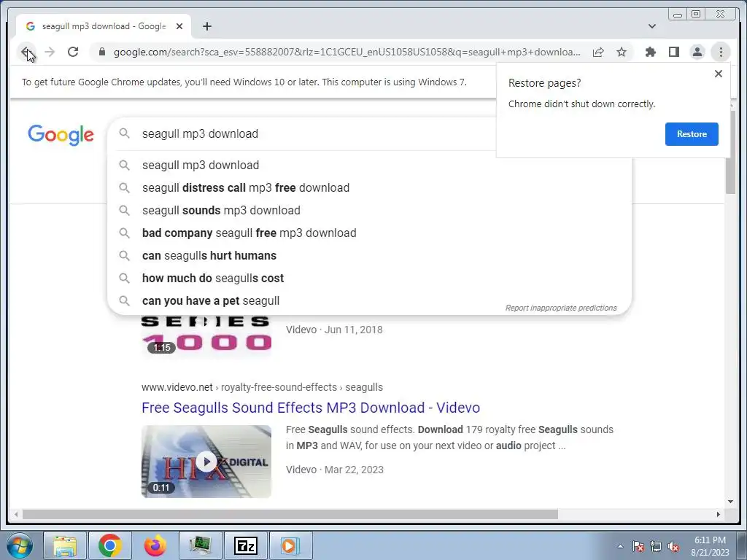The image size is (747, 560).
Task: Open 7-Zip from the taskbar
Action: [x=246, y=545]
